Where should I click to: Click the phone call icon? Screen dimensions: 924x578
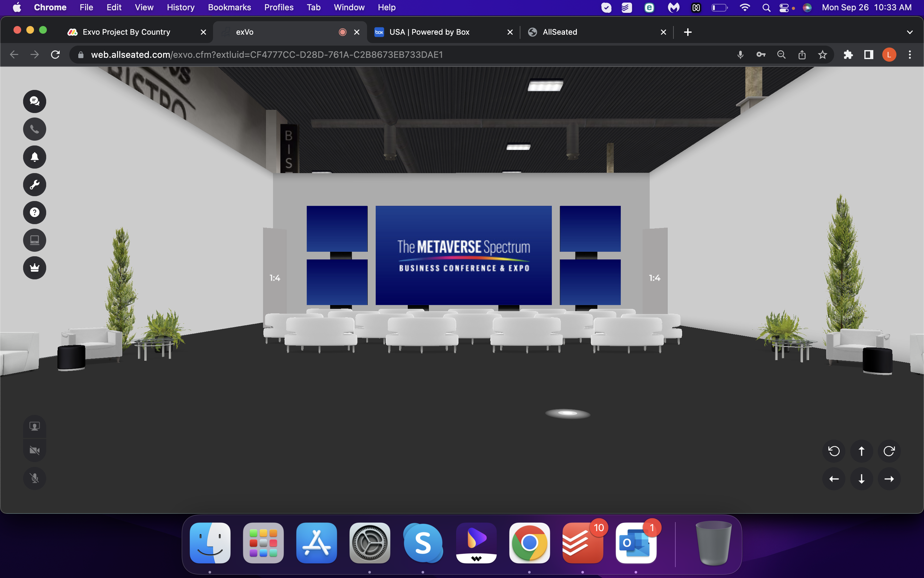(x=34, y=129)
